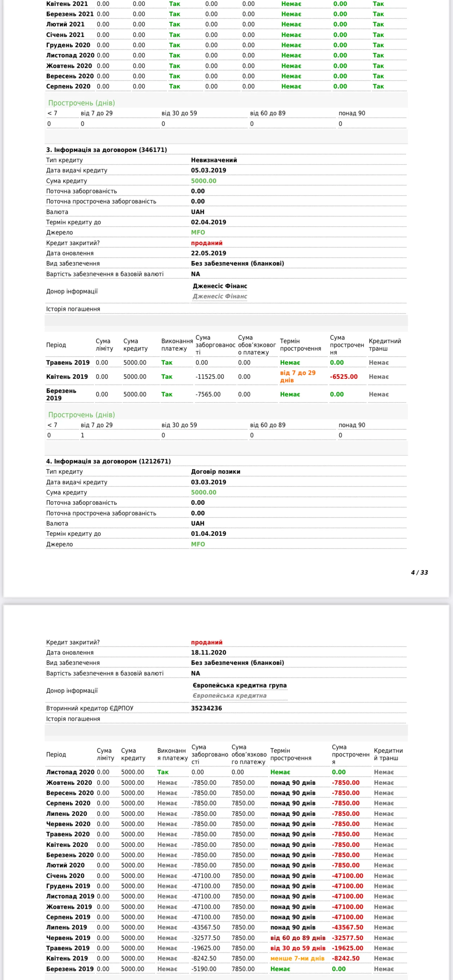Click the loan issue date 05.03.2019
This screenshot has height=980, width=453.
[209, 170]
